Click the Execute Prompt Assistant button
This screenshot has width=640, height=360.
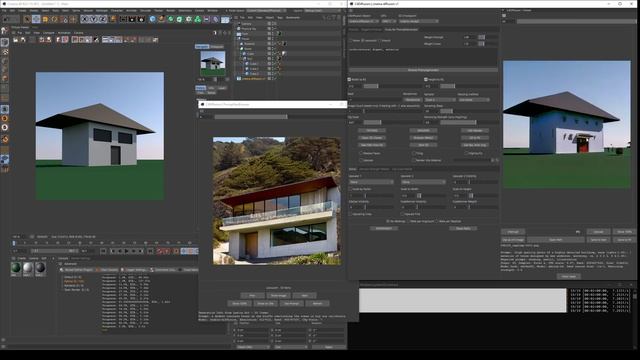tap(423, 70)
